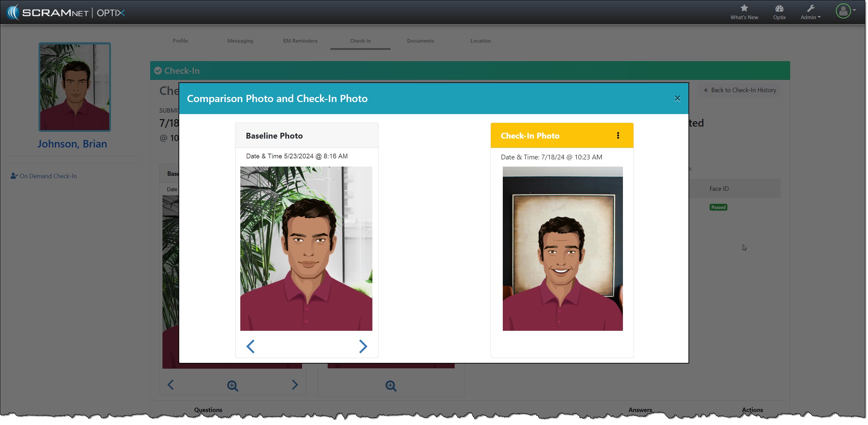Go to the Location tab

(480, 41)
